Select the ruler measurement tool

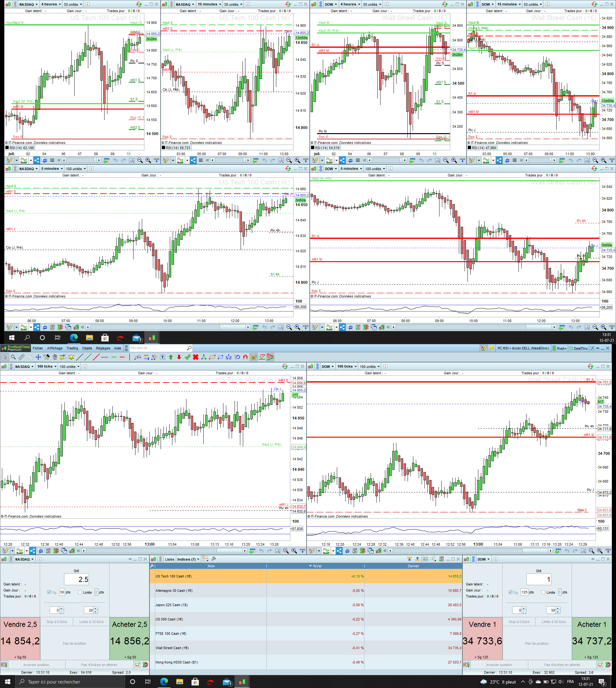[22, 357]
